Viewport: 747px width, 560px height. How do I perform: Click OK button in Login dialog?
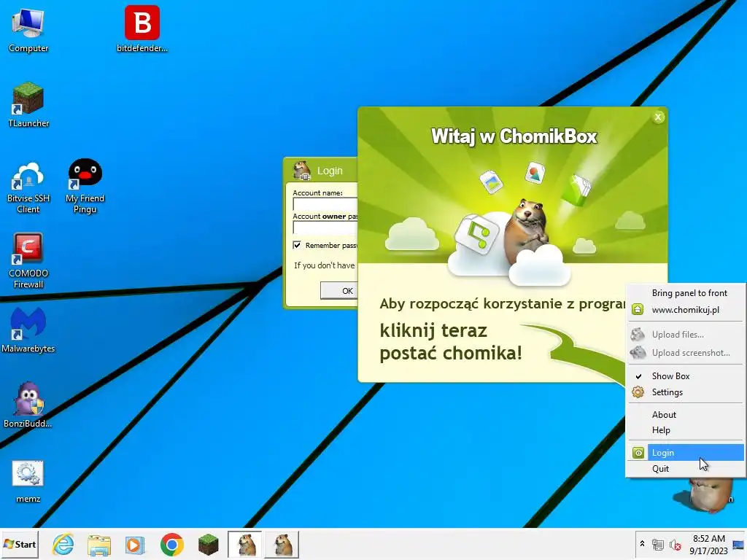tap(339, 290)
